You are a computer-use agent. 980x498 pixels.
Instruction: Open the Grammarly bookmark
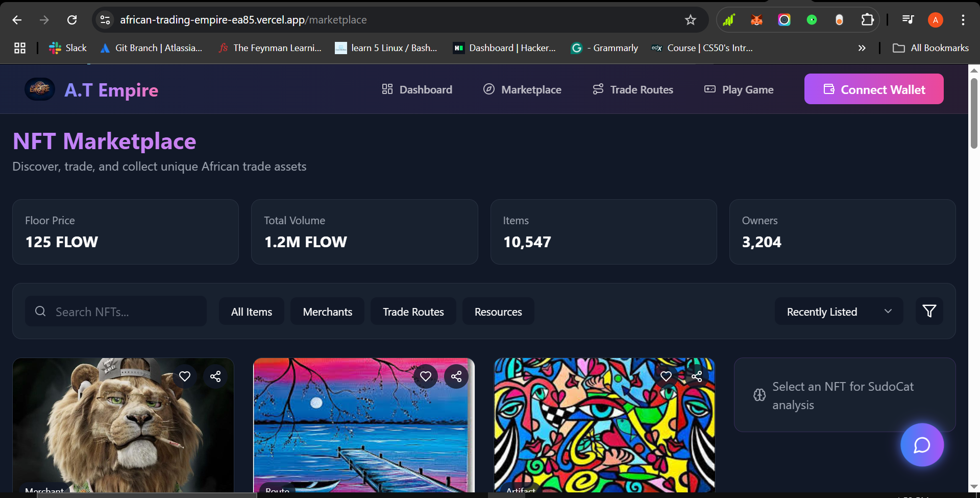(x=605, y=48)
